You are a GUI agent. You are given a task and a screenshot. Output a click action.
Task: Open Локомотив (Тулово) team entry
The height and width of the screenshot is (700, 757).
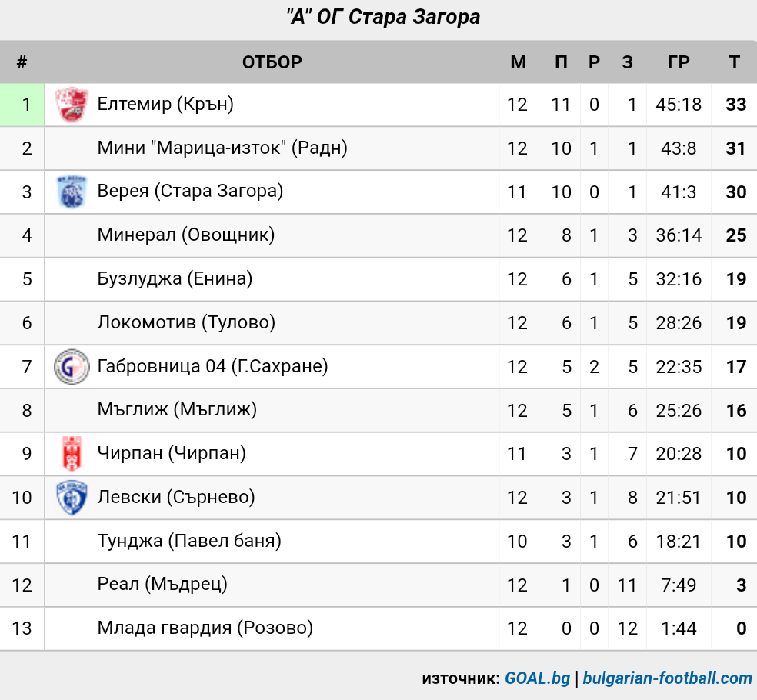click(x=186, y=322)
